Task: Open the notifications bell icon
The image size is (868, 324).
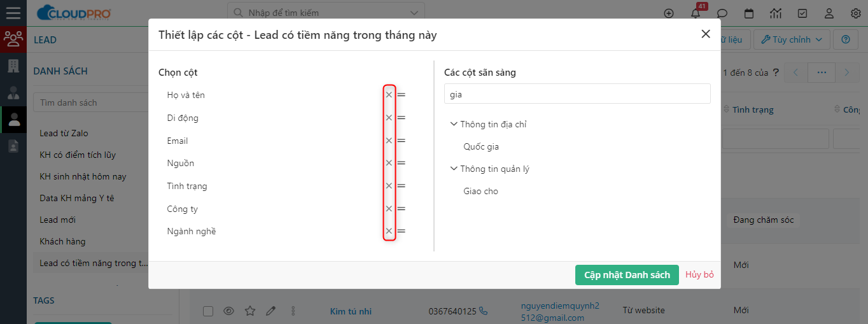Action: [x=696, y=13]
